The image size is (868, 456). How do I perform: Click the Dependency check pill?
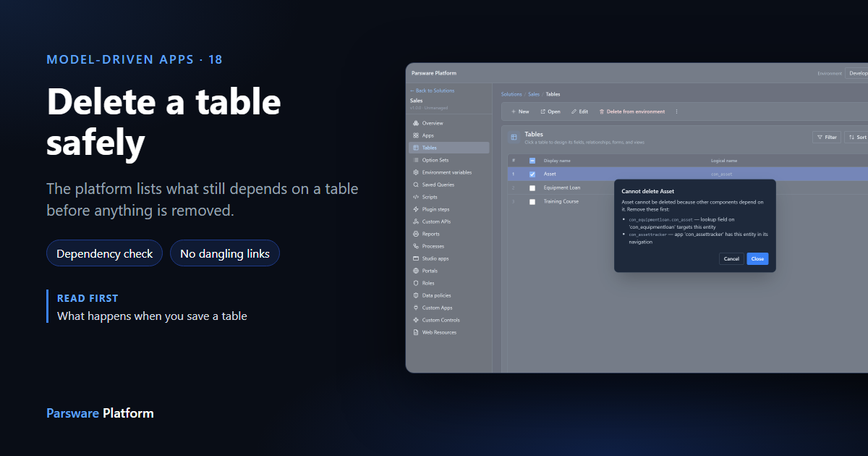(105, 253)
